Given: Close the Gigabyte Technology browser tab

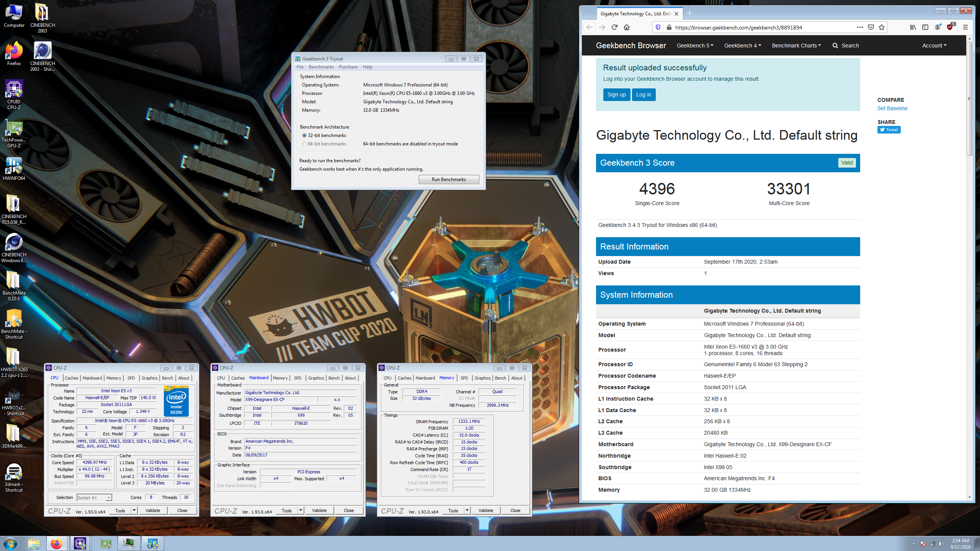Looking at the screenshot, I should 676,13.
